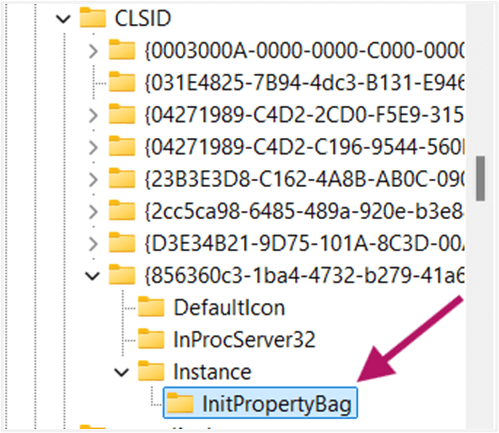The image size is (499, 433).
Task: Click the DefaultIcon folder icon
Action: point(151,307)
